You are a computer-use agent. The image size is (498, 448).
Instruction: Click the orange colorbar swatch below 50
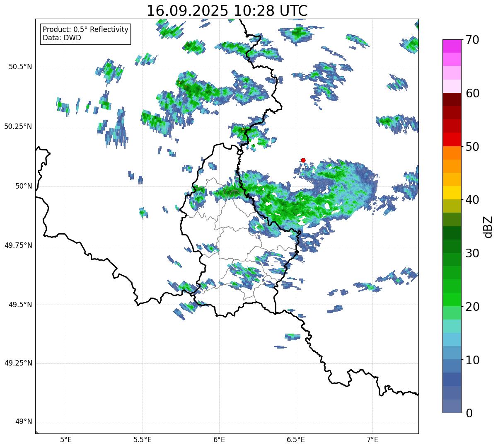pos(452,153)
